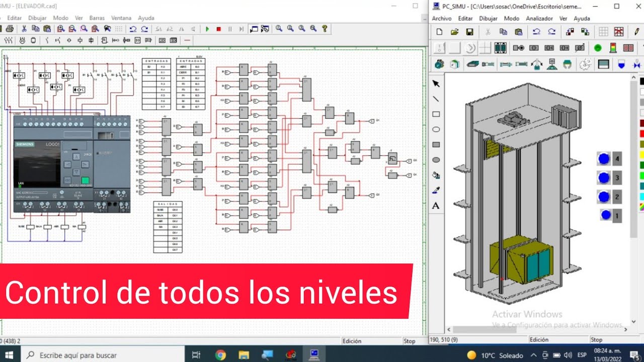Redo arrow in PC_SIMU toolbar

[x=552, y=32]
